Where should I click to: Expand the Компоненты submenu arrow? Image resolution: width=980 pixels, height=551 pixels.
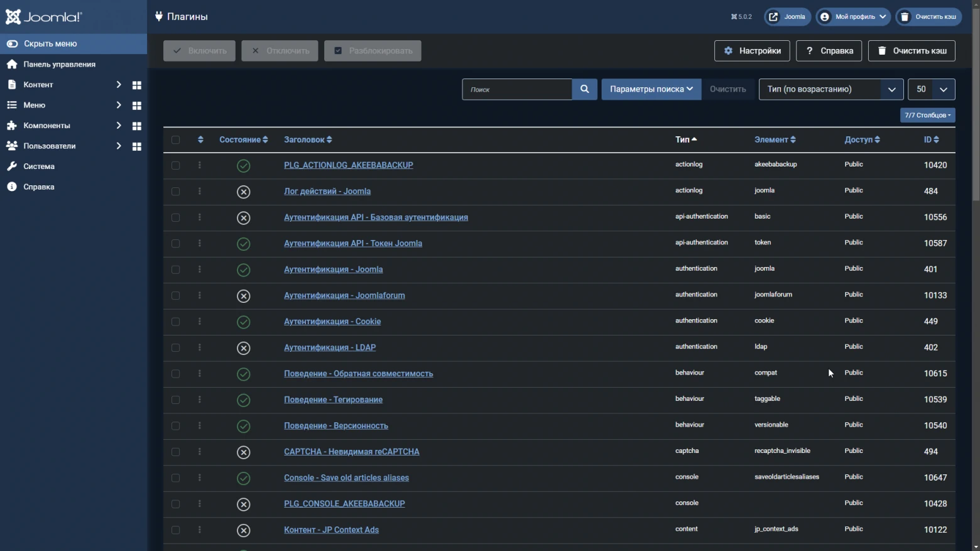pos(118,126)
